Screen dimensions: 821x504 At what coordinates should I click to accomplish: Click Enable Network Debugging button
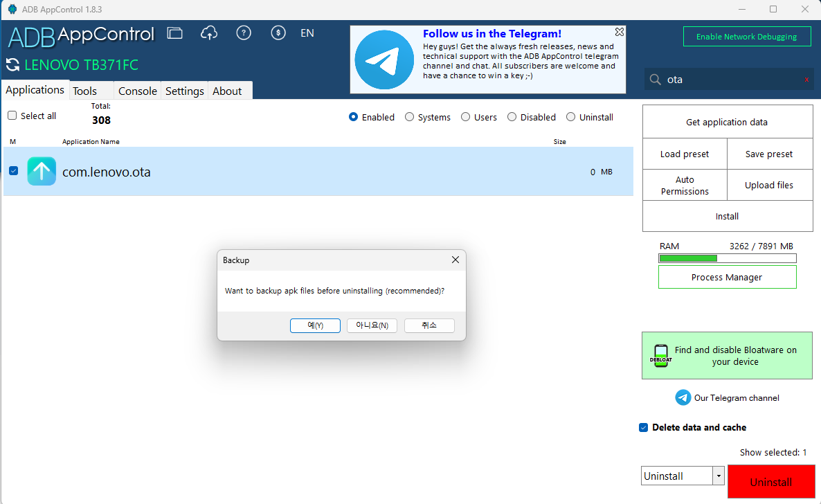pyautogui.click(x=747, y=37)
